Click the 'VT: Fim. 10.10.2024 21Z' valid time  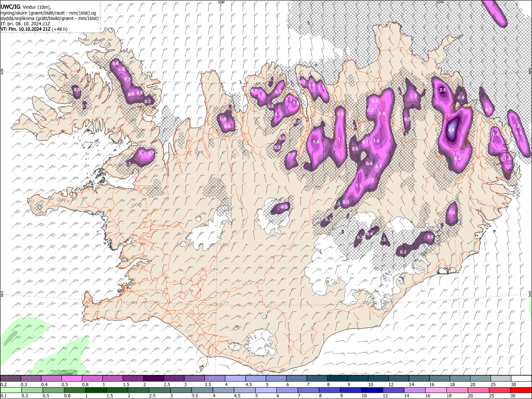(x=25, y=29)
